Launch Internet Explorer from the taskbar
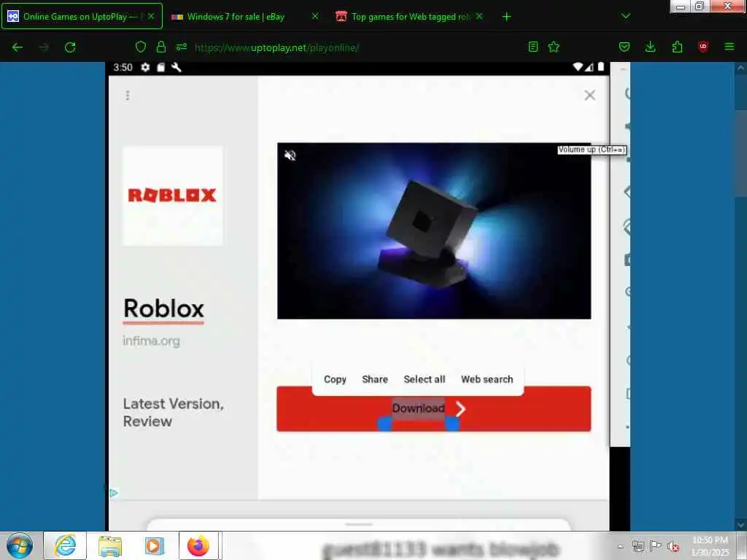This screenshot has height=560, width=747. [x=65, y=545]
